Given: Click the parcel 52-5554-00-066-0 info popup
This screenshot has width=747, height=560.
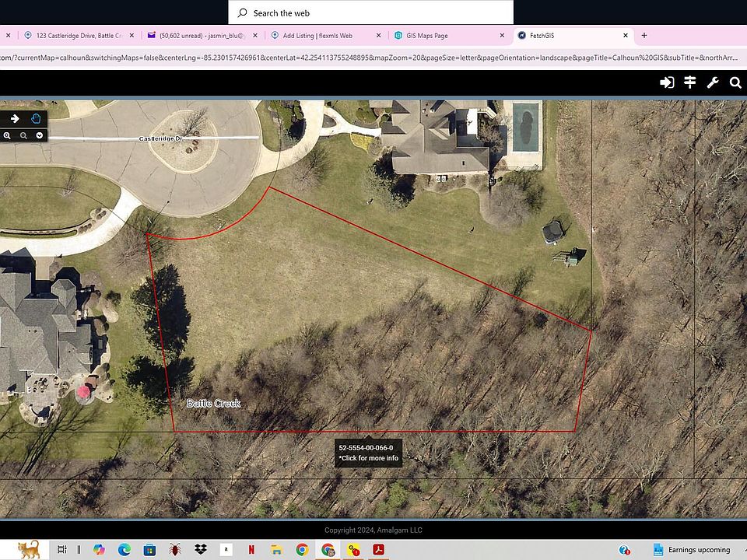Looking at the screenshot, I should [368, 453].
